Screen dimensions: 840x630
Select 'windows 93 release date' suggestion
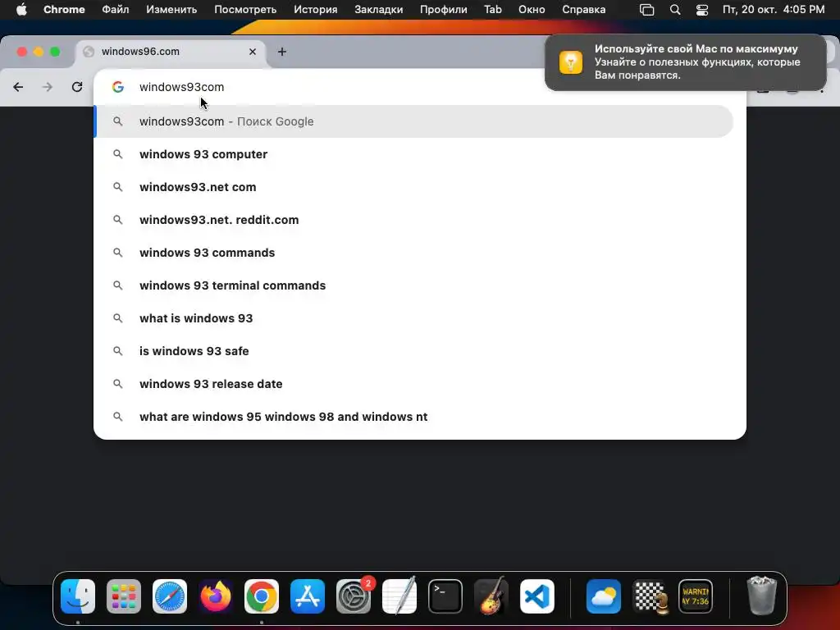pyautogui.click(x=413, y=384)
